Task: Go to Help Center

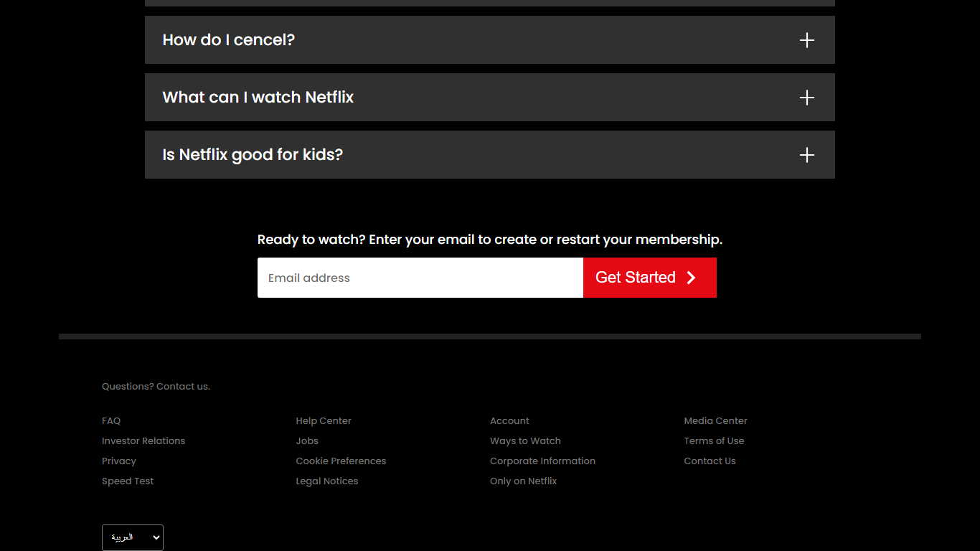Action: [324, 421]
